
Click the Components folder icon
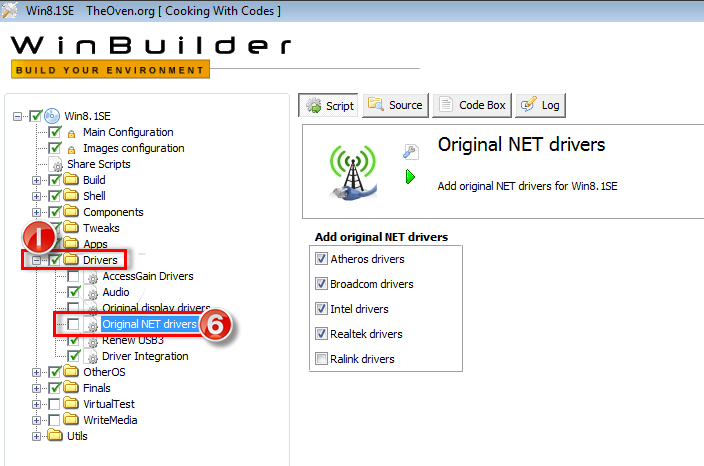coord(70,212)
